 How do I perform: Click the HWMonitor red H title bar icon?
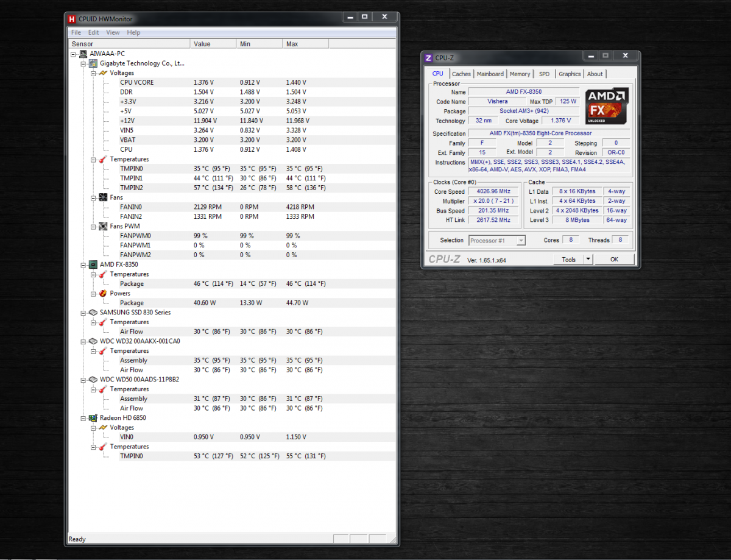(x=72, y=18)
